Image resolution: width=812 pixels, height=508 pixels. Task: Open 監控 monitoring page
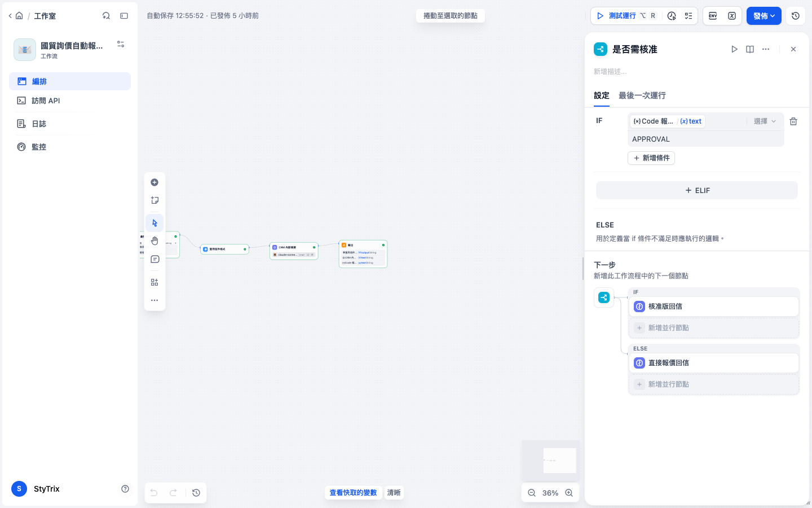pos(70,147)
